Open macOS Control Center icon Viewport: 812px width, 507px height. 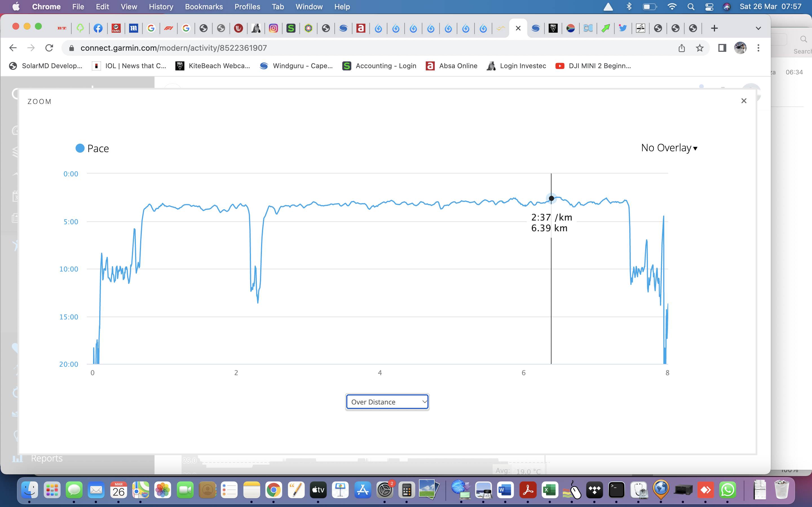pos(709,7)
